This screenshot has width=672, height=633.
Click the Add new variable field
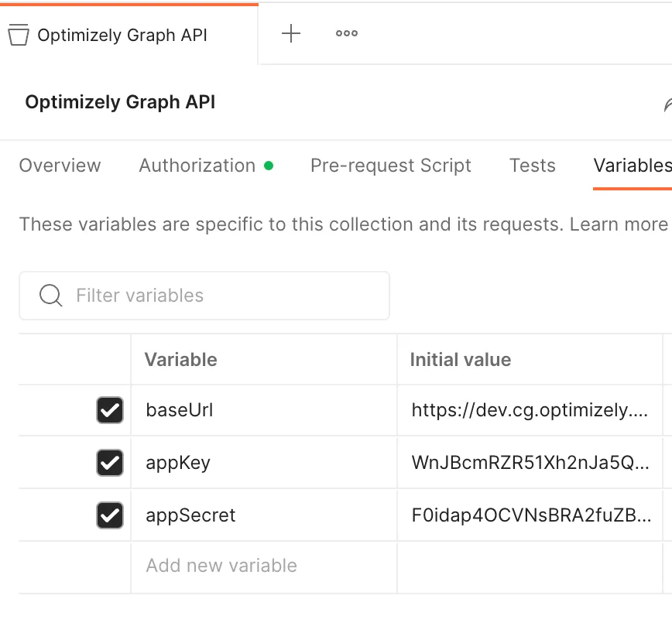[x=264, y=566]
